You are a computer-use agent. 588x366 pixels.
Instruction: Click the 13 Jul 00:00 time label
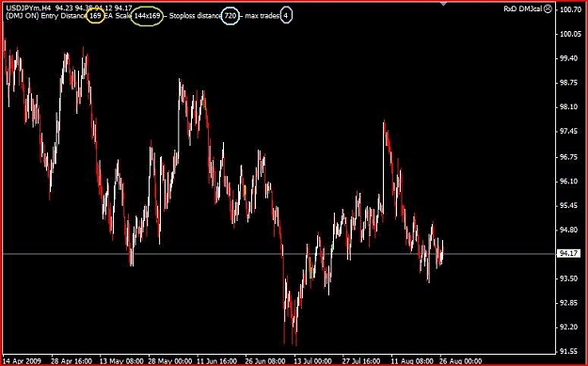point(312,360)
